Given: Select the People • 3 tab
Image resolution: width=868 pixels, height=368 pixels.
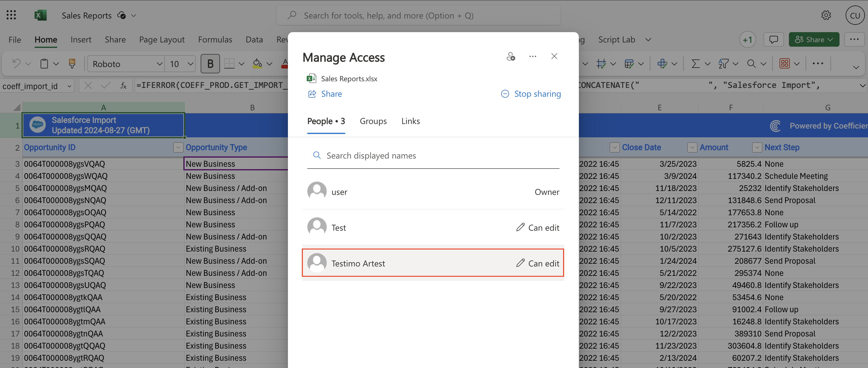Looking at the screenshot, I should tap(326, 121).
